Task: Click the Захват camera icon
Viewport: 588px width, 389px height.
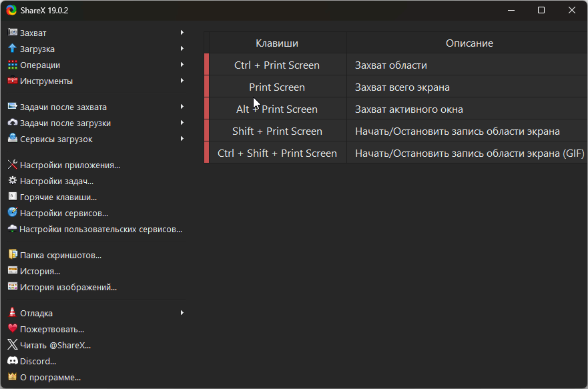Action: point(12,33)
